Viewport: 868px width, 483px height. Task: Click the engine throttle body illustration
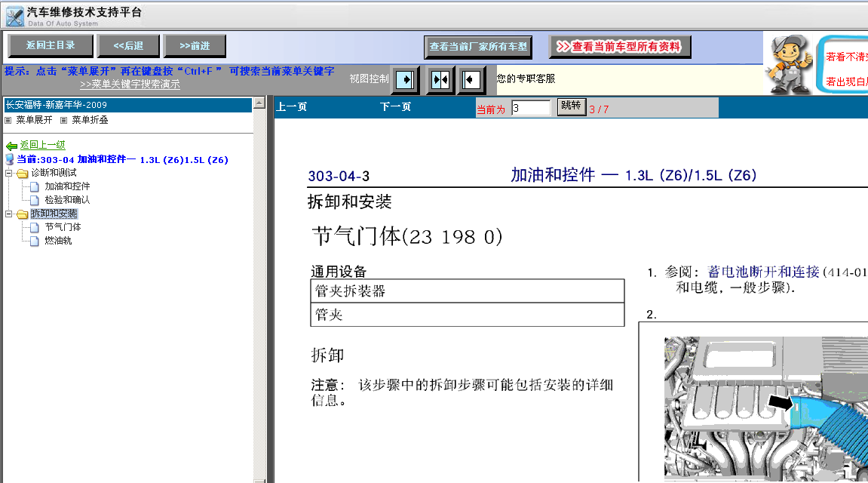tap(766, 409)
